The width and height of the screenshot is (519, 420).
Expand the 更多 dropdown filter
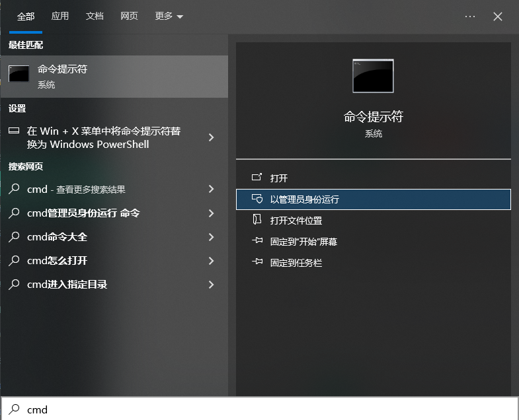169,17
